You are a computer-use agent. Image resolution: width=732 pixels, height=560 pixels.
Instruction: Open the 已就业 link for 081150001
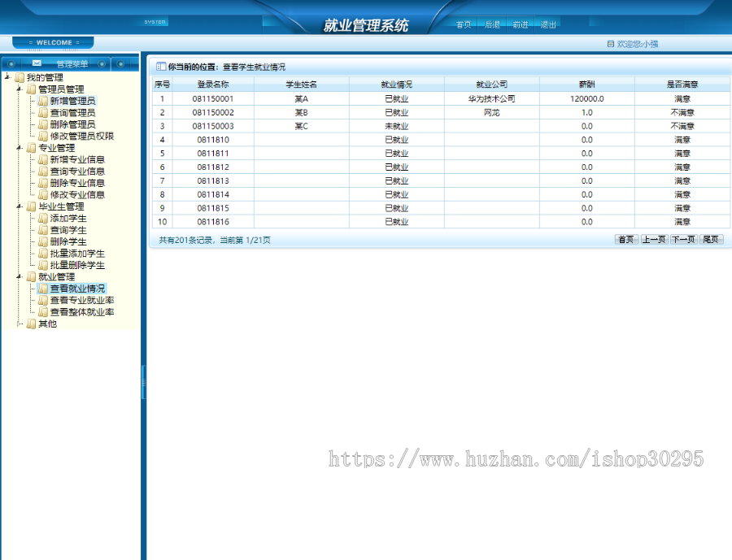(397, 98)
